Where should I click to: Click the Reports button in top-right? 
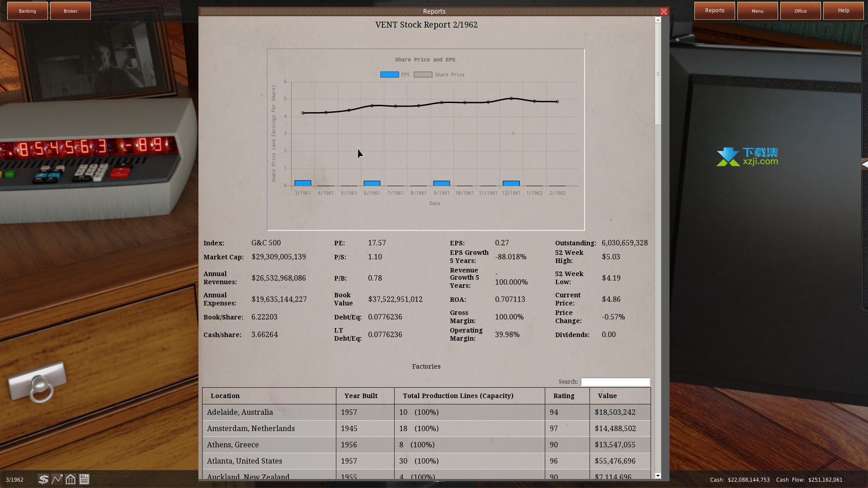[714, 10]
